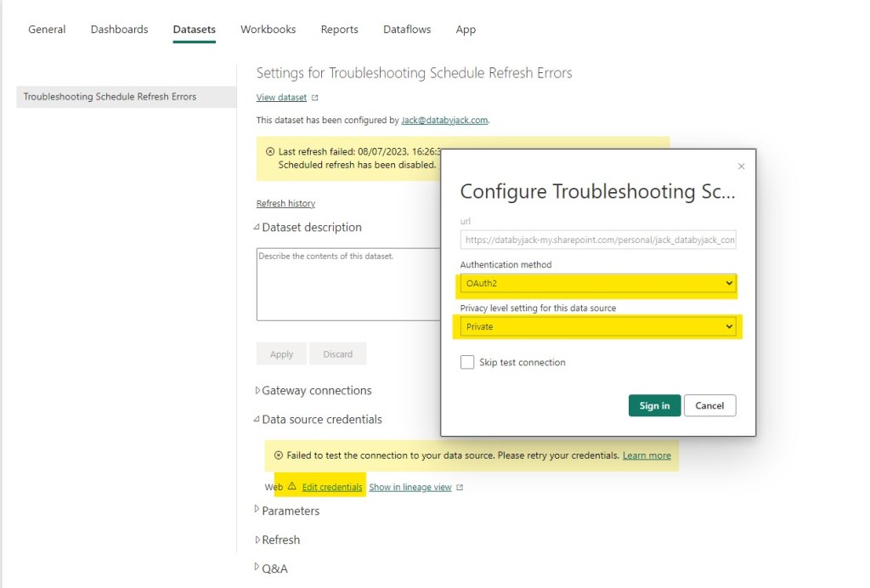
Task: Expand the Parameters section
Action: coord(290,511)
